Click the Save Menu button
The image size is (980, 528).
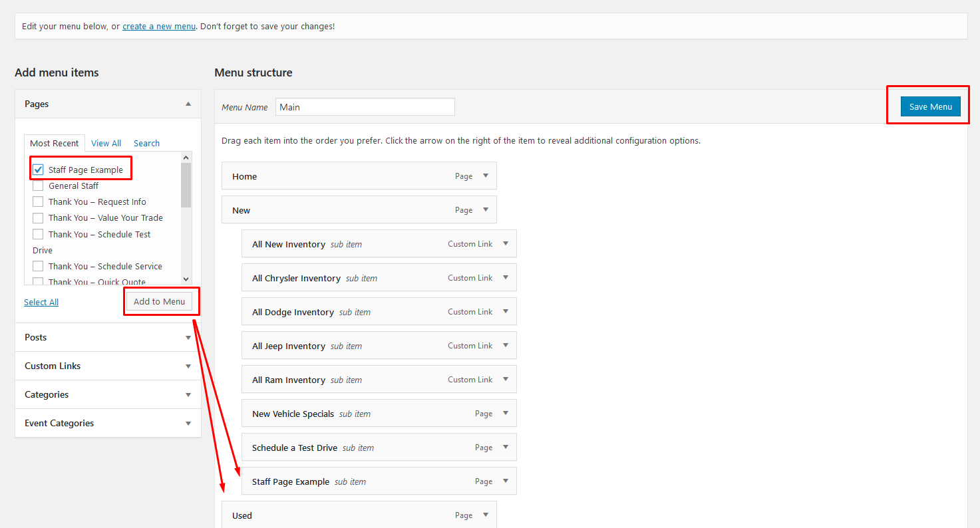coord(929,106)
